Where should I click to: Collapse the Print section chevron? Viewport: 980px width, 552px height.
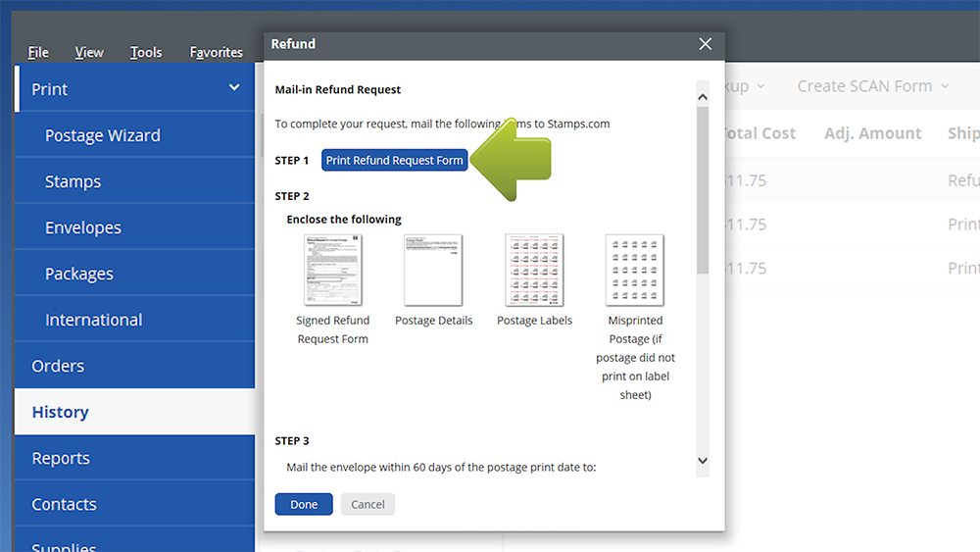pos(234,88)
